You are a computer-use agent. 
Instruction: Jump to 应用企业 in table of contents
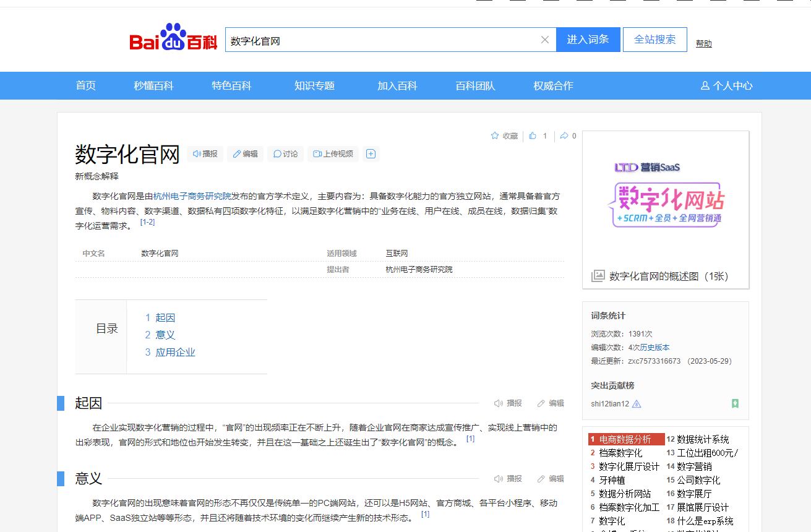click(175, 352)
